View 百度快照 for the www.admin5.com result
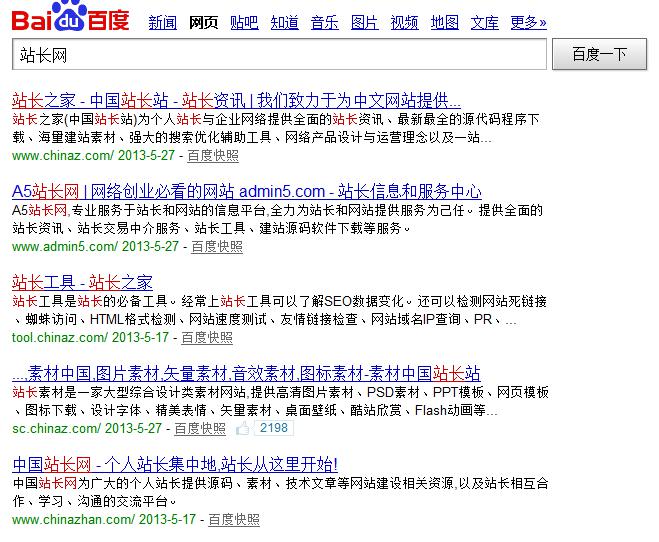Image resolution: width=659 pixels, height=542 pixels. tap(217, 246)
